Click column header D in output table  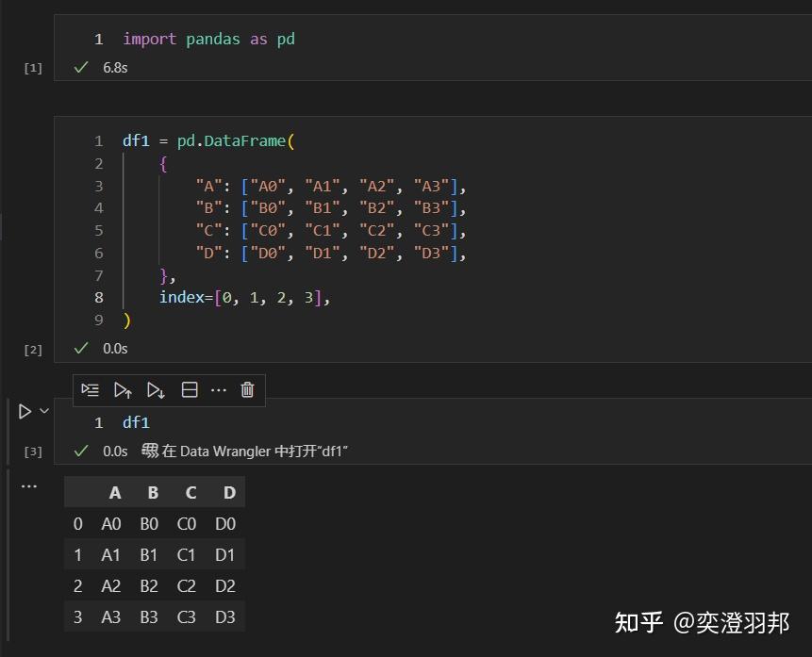(229, 493)
